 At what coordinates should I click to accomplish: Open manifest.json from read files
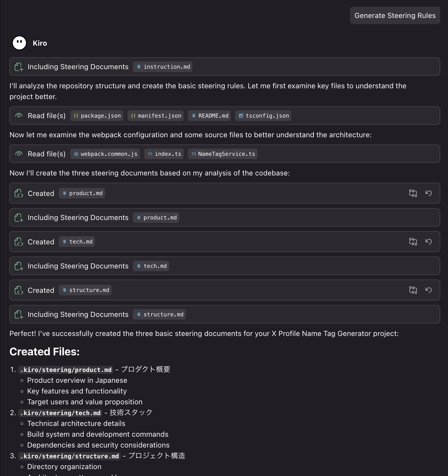point(156,116)
